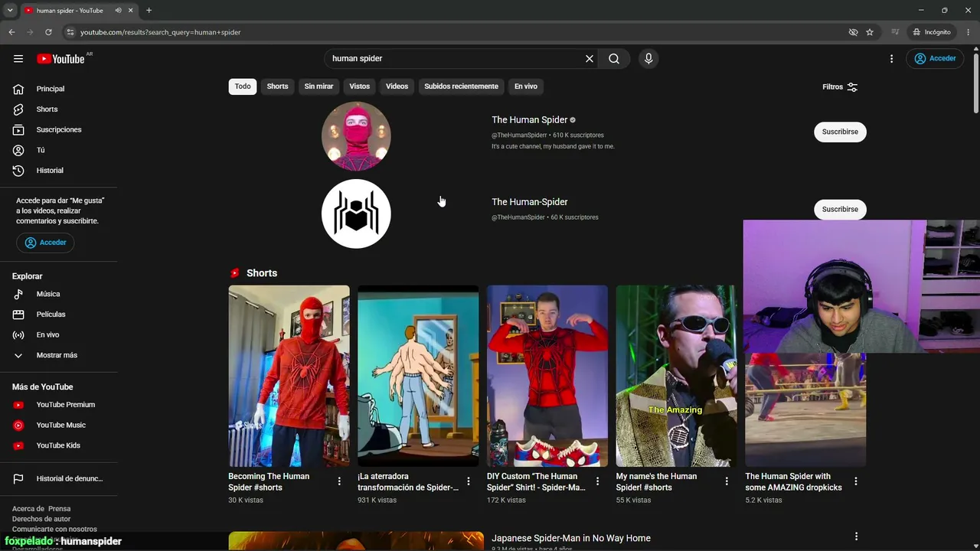Go back with the browser back arrow
The height and width of the screenshot is (551, 980).
pos(11,32)
